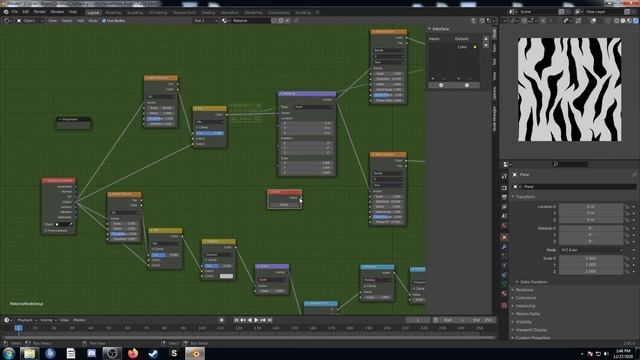640x360 pixels.
Task: Open the Tool settings properties tab icon
Action: (504, 176)
